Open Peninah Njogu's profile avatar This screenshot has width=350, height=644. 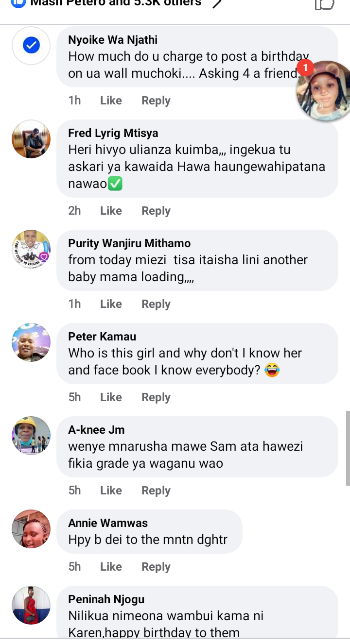(31, 605)
